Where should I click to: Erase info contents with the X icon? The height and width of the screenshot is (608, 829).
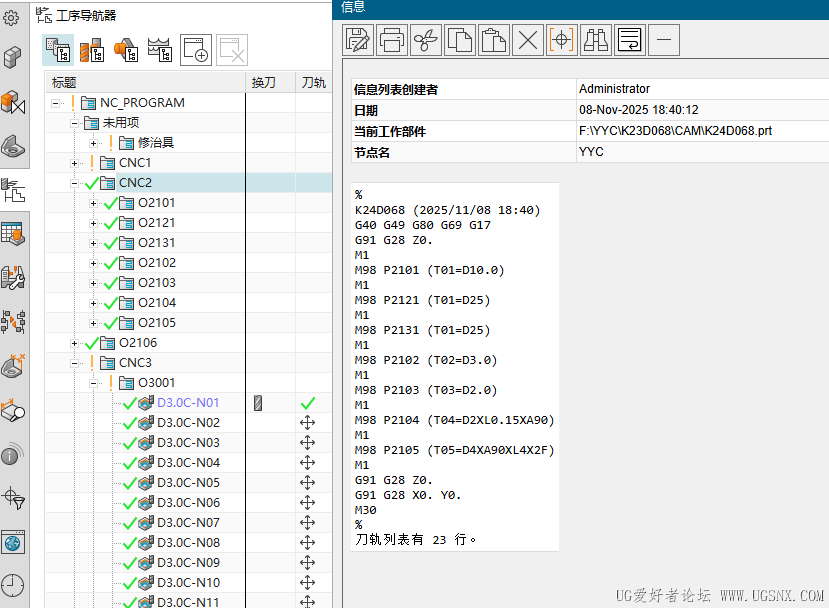tap(527, 40)
